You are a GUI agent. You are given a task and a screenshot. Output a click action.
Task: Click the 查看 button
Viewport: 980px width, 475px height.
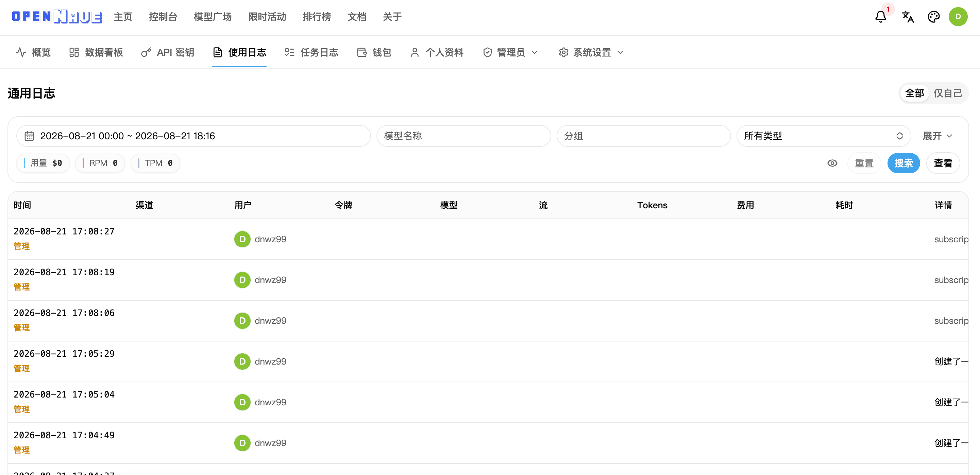[943, 163]
